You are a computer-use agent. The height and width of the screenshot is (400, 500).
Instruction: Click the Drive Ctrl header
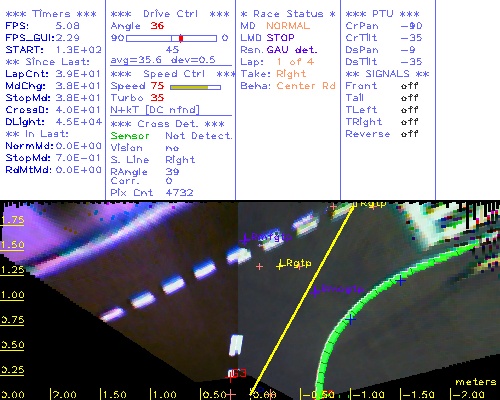(170, 14)
